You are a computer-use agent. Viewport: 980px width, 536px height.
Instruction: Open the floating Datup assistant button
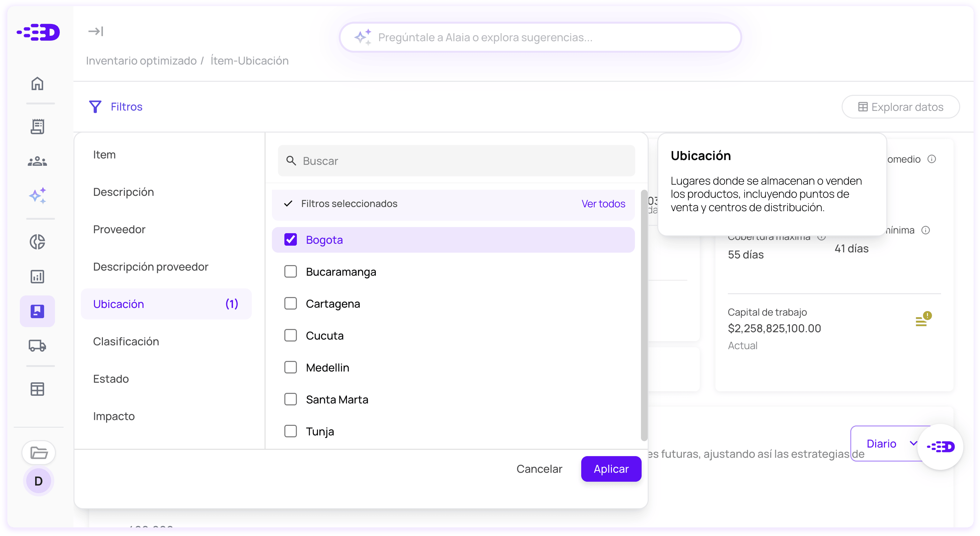coord(940,447)
